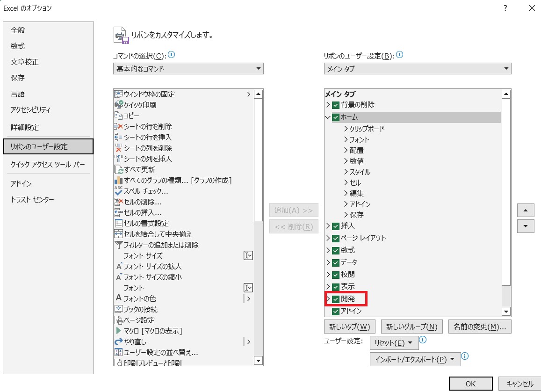
Task: Switch to クイック アクセス ツール バー category
Action: coord(48,165)
